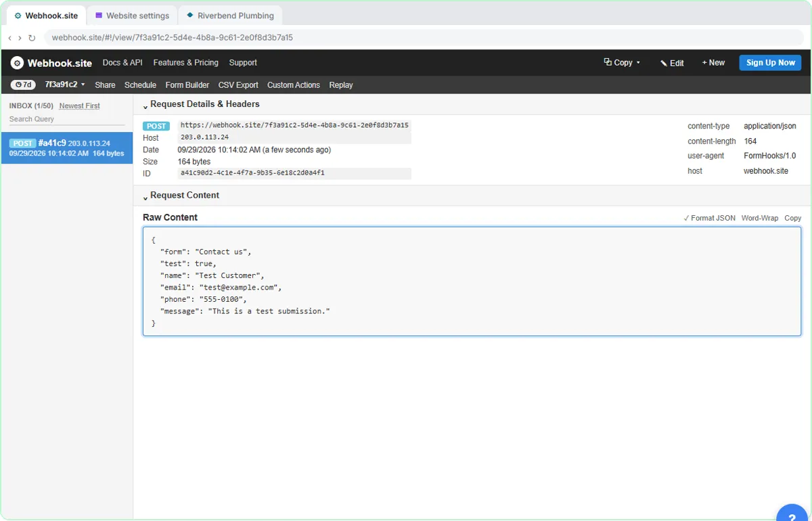Click the "name": "Test Customer" line
812x521 pixels.
click(x=212, y=275)
